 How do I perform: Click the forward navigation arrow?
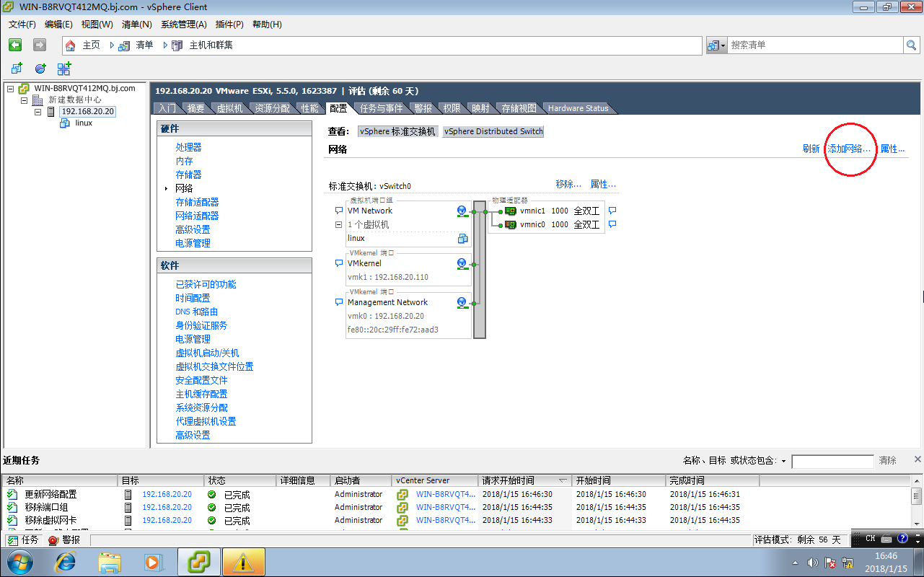click(x=40, y=45)
